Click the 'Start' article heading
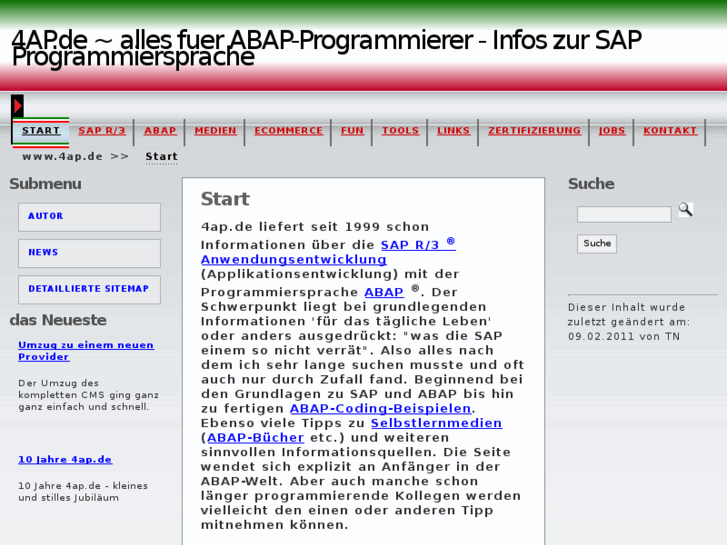Screen dimensions: 727x545 (x=225, y=199)
